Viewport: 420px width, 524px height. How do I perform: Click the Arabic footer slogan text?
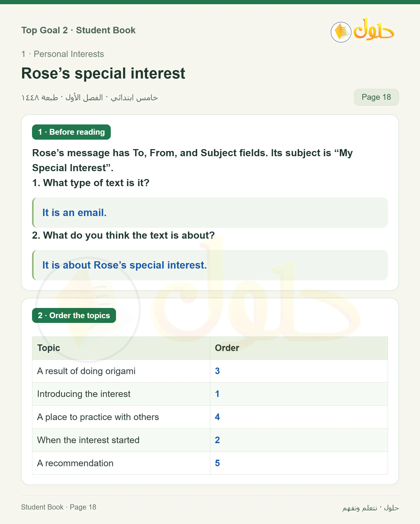[x=370, y=508]
